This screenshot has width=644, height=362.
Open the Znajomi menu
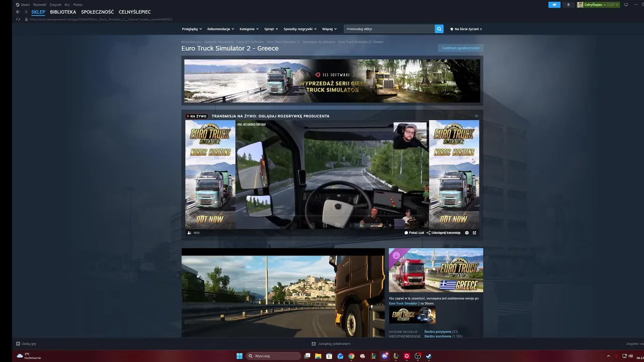point(55,5)
